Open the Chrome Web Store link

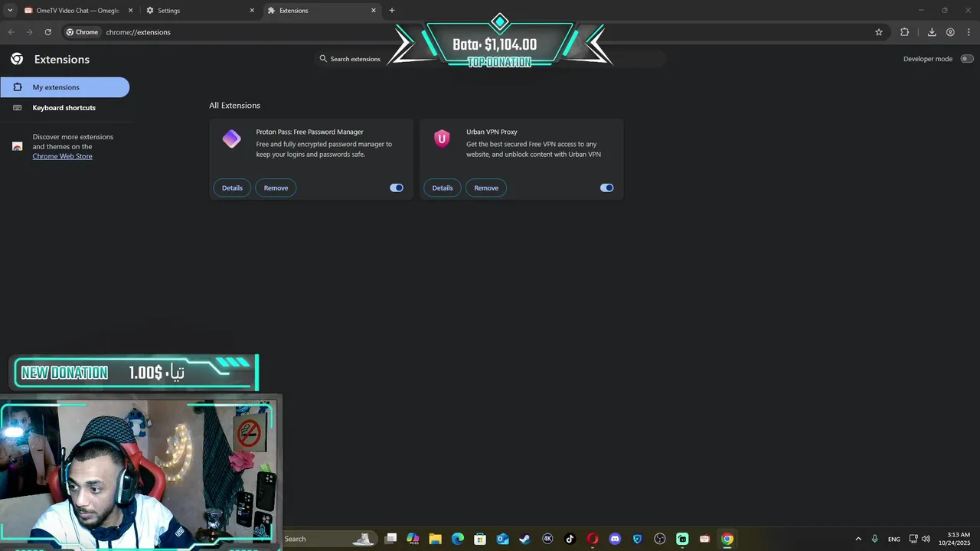coord(62,156)
